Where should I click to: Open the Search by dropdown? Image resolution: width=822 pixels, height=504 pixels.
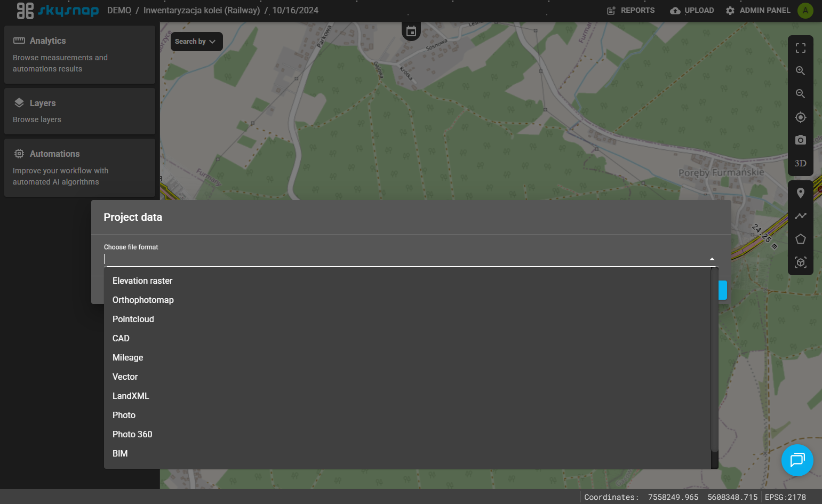196,42
